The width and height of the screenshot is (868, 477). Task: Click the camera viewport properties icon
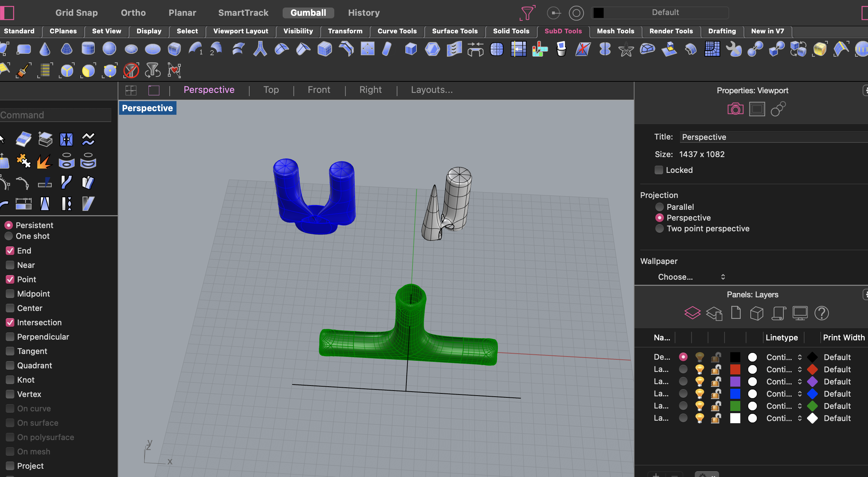click(x=735, y=109)
